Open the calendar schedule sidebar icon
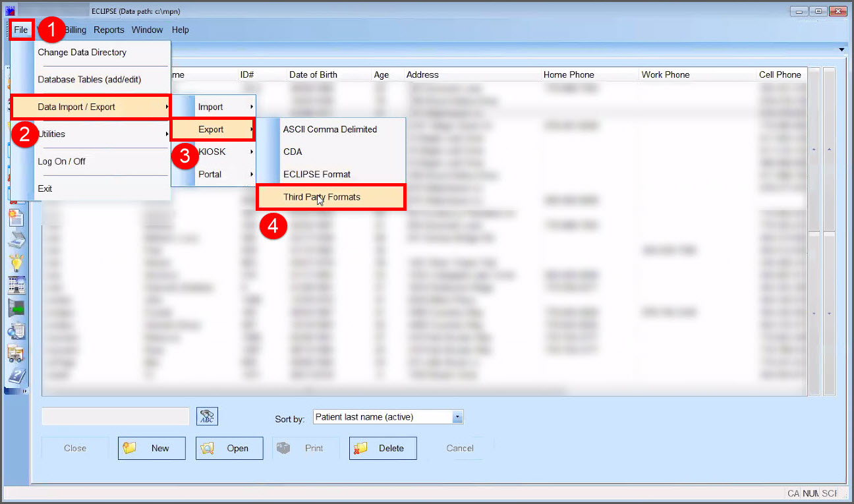854x504 pixels. click(x=16, y=285)
